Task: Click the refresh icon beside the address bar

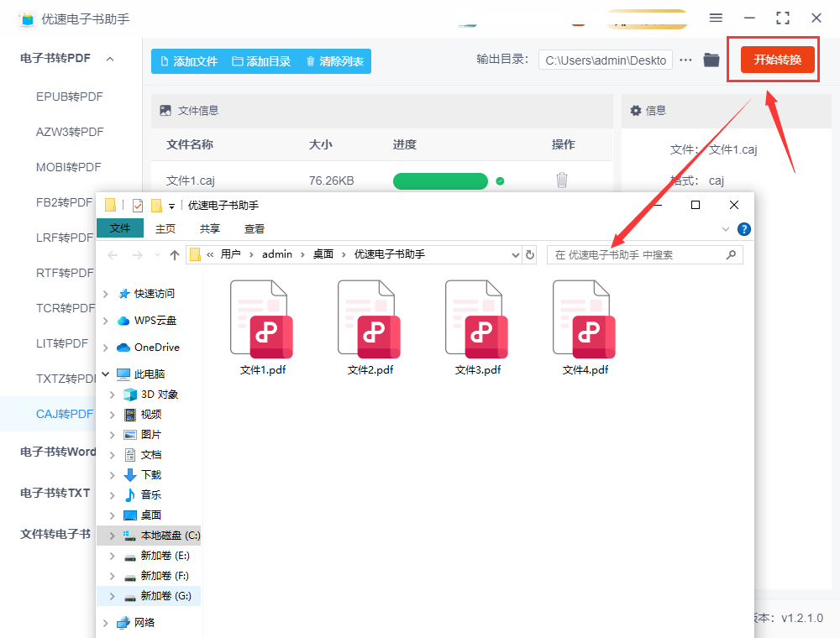Action: (x=530, y=254)
